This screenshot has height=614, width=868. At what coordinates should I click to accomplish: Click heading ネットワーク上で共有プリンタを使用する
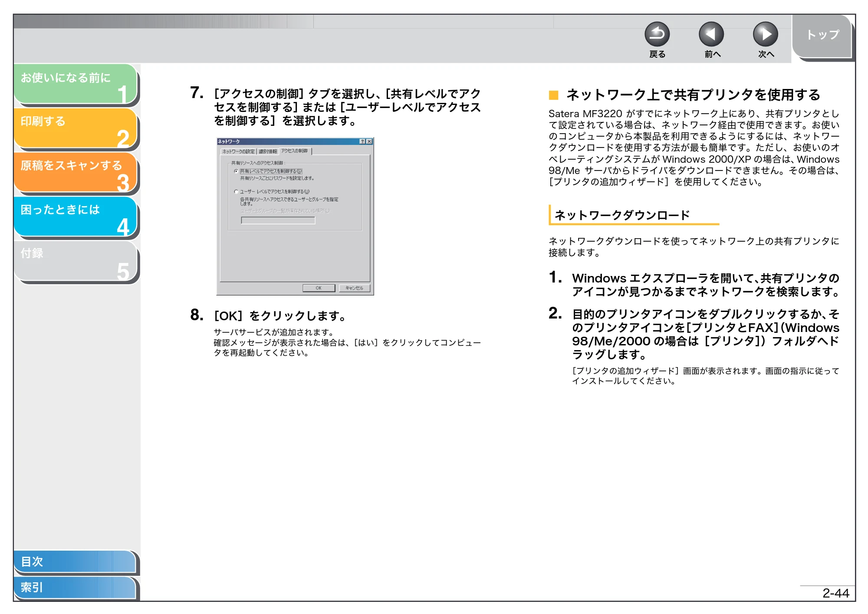[694, 95]
